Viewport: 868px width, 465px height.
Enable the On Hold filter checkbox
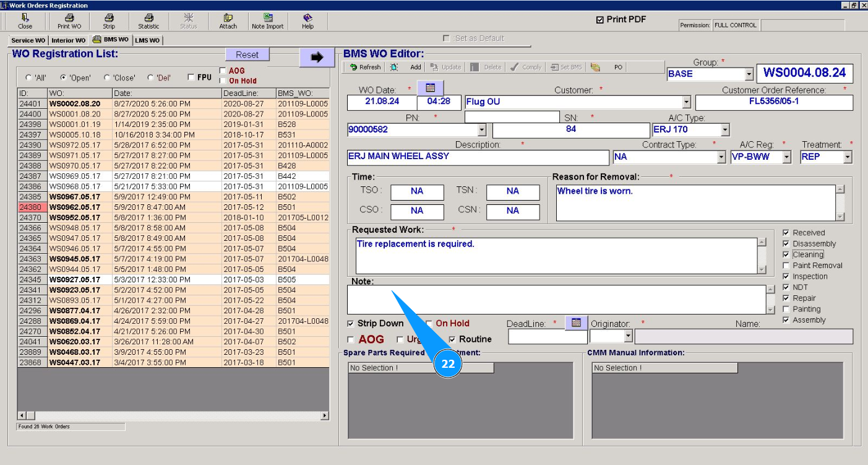223,80
